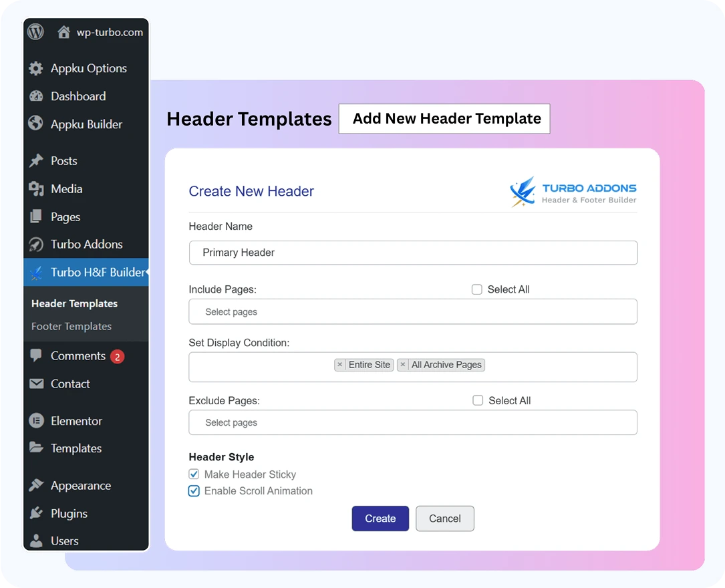Click the Elementor icon in sidebar

pyautogui.click(x=36, y=421)
